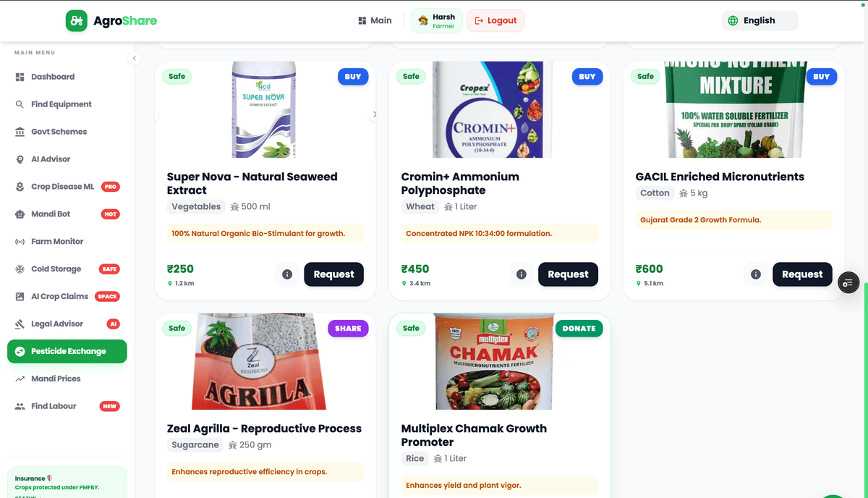868x498 pixels.
Task: Open the floating checklist icon button
Action: tap(848, 282)
